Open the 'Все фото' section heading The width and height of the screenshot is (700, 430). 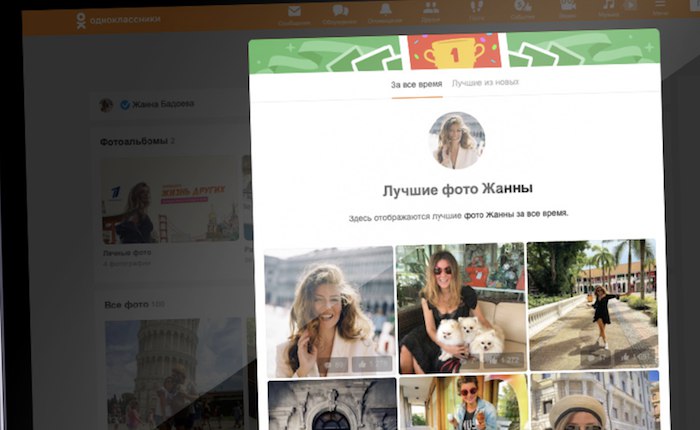tap(126, 305)
